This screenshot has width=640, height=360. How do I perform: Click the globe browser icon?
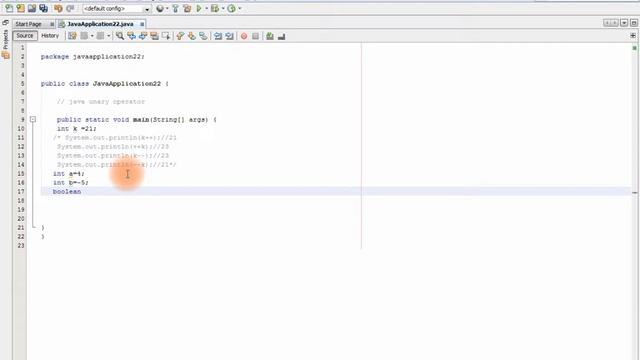pyautogui.click(x=160, y=9)
